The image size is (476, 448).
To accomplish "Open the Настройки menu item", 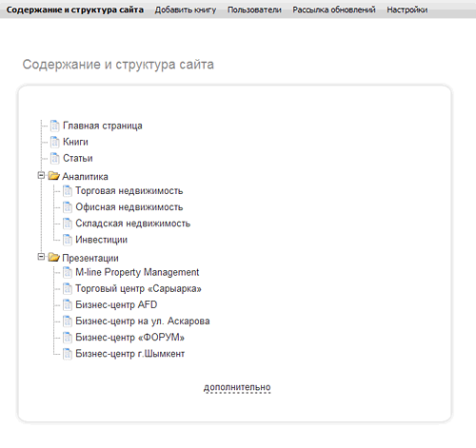I will [x=407, y=10].
